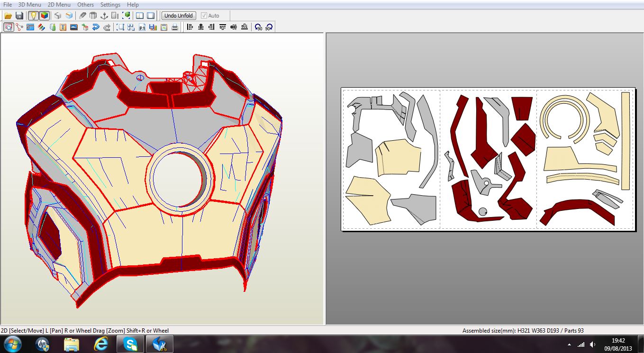
Task: Select the colored pencils edge color tool
Action: pyautogui.click(x=41, y=27)
